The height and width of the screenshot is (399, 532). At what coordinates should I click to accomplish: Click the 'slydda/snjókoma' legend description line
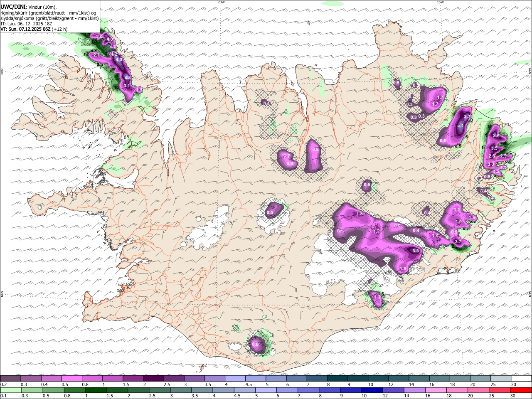point(49,18)
